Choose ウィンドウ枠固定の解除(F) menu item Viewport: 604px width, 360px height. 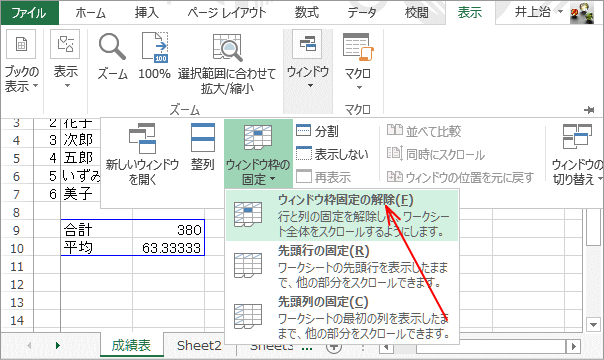(342, 215)
